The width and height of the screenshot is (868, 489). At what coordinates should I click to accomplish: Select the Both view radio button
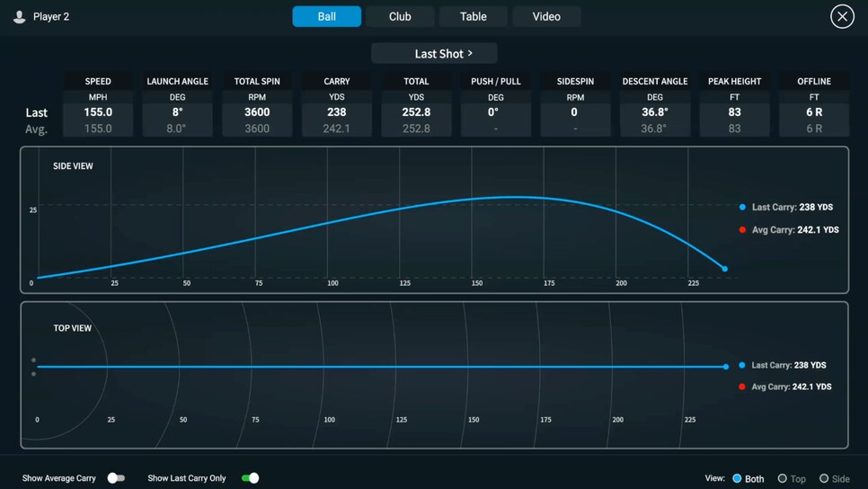click(737, 478)
